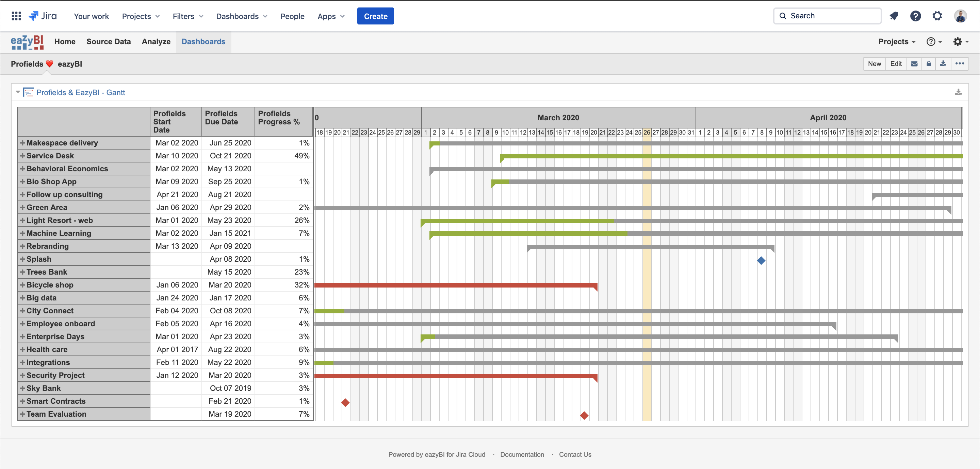Open the Documentation link in footer
Screen dimensions: 980x469
coord(522,454)
